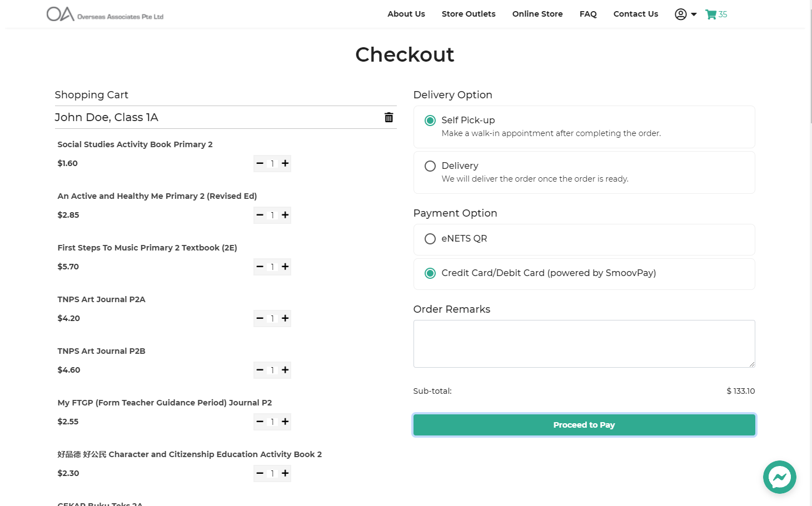812x506 pixels.
Task: Add one more First Steps To Music textbook
Action: click(285, 267)
